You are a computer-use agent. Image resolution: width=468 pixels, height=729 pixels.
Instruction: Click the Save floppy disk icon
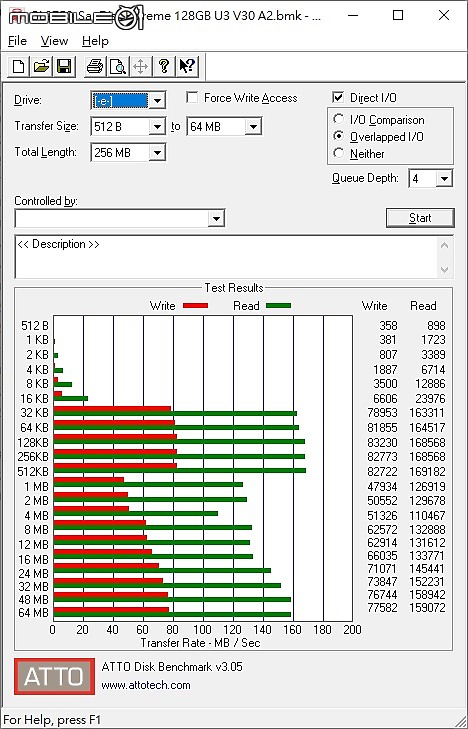click(64, 66)
